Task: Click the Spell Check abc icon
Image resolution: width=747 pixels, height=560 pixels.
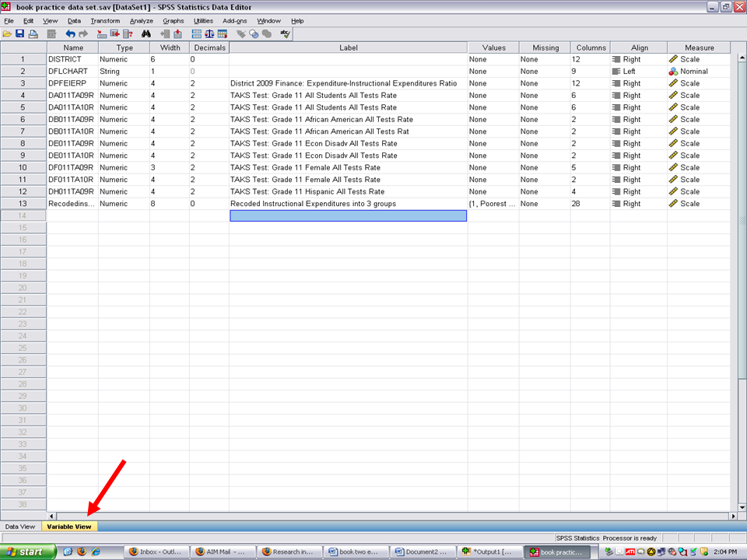Action: pyautogui.click(x=285, y=34)
